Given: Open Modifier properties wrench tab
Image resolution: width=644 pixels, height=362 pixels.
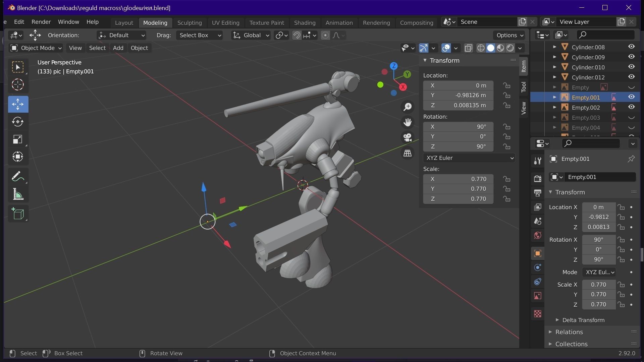Looking at the screenshot, I should coord(538,161).
